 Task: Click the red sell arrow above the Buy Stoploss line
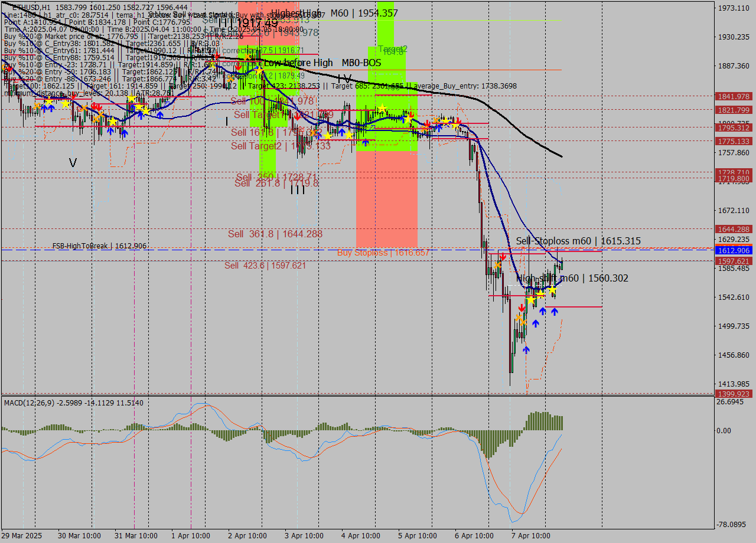503,256
